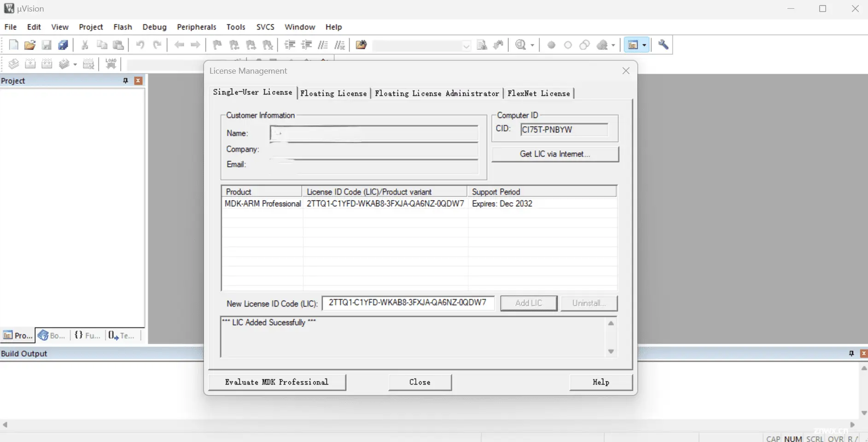Image resolution: width=868 pixels, height=442 pixels.
Task: Click Get LIC via Internet button
Action: click(x=555, y=154)
